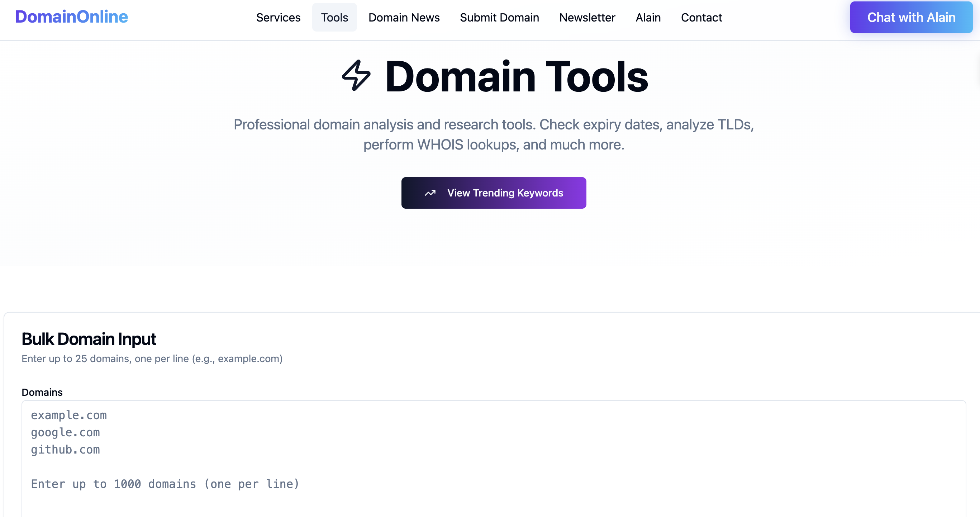Click the Bulk Domain Input heading
Screen dimensions: 980x517
(89, 338)
